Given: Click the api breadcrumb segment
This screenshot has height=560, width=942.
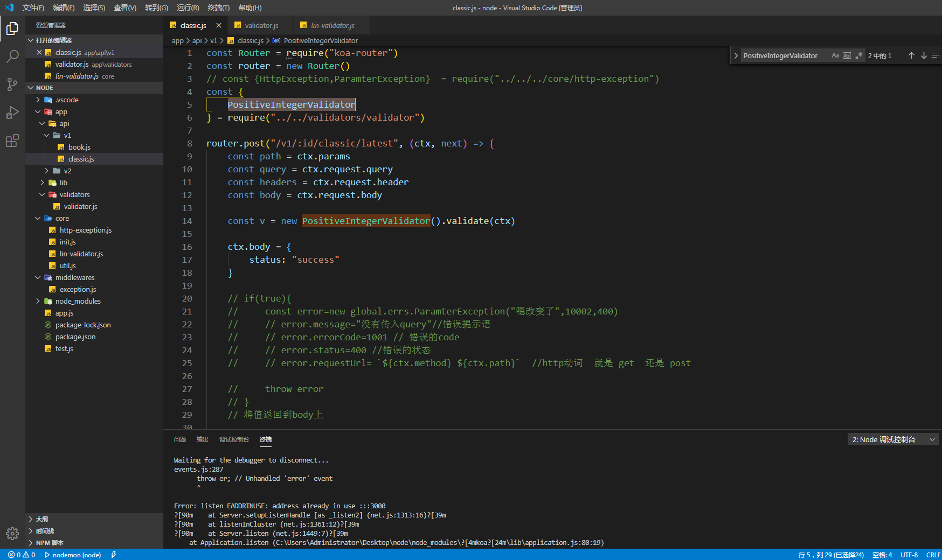Looking at the screenshot, I should point(197,40).
